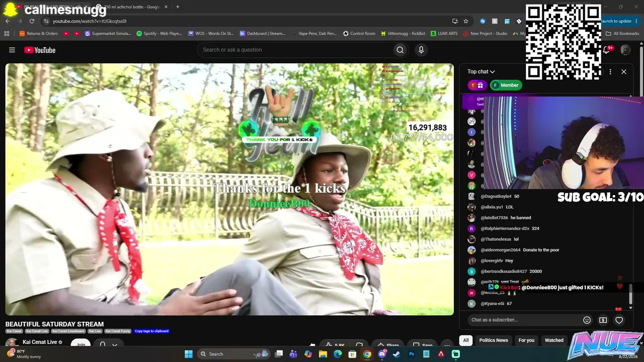644x362 pixels.
Task: Open Spotify - Web Player bookmark
Action: pos(159,34)
